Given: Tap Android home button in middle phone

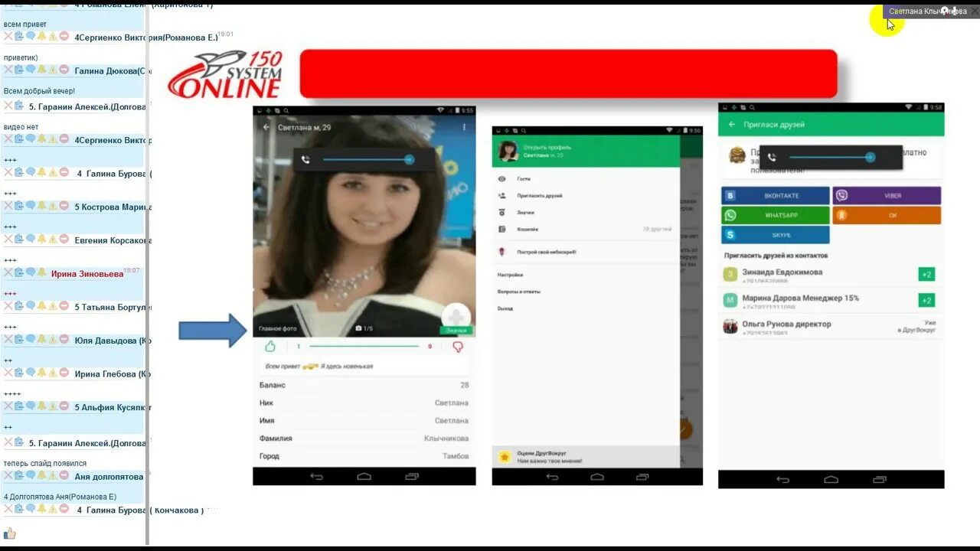Looking at the screenshot, I should [597, 477].
